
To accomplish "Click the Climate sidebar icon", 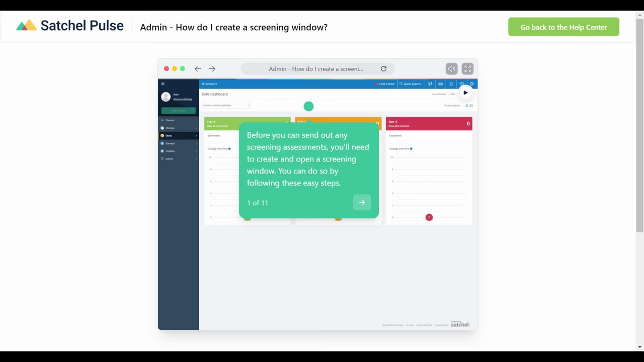I will click(162, 128).
